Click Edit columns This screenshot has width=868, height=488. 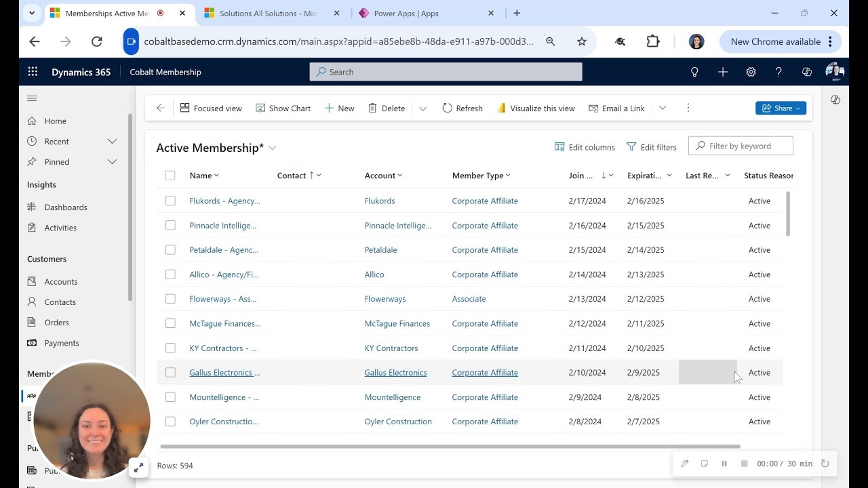pos(585,147)
